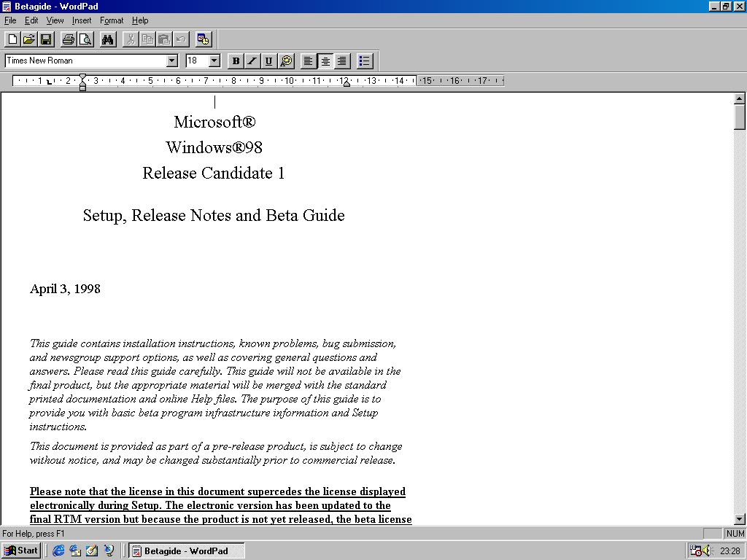Toggle Bold formatting
This screenshot has height=560, width=747.
(x=236, y=61)
